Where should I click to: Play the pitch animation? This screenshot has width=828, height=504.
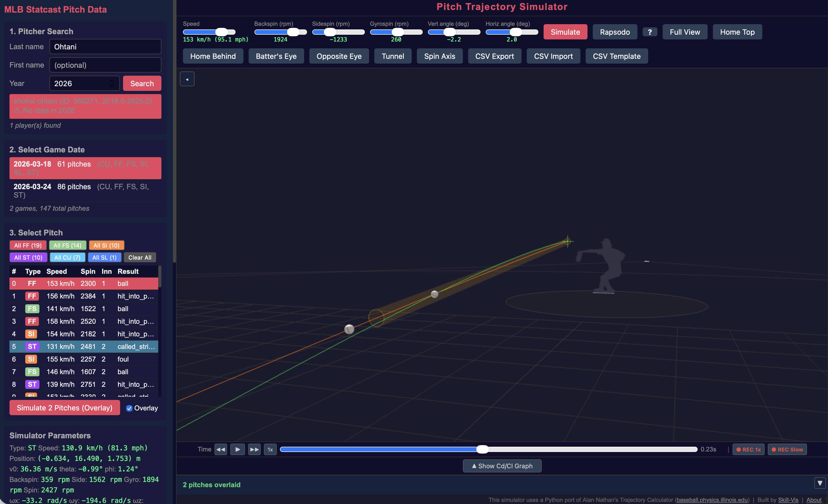tap(237, 449)
